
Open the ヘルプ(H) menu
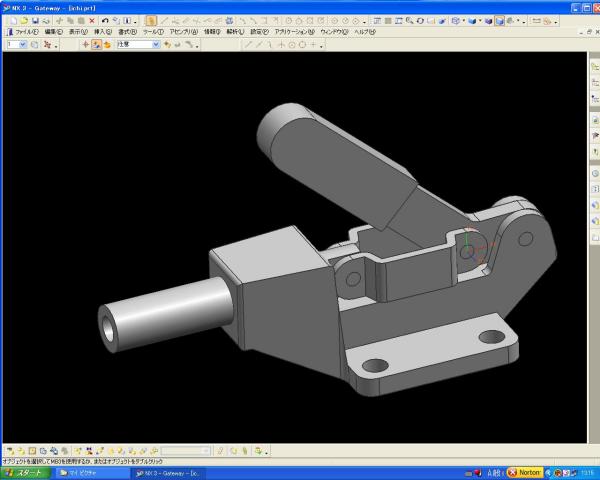tap(365, 32)
